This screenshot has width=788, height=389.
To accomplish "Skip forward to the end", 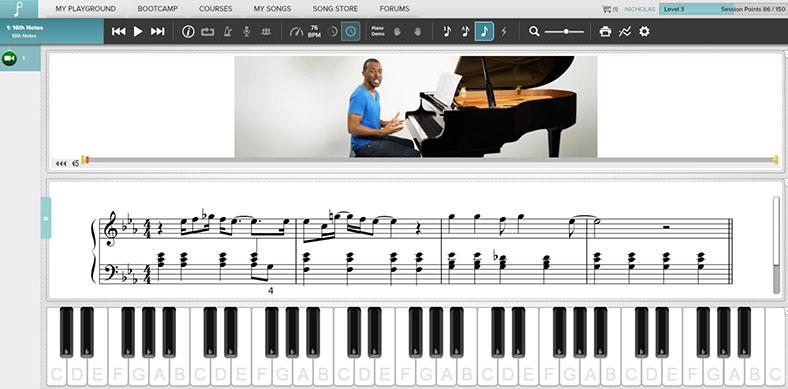I will pos(157,32).
